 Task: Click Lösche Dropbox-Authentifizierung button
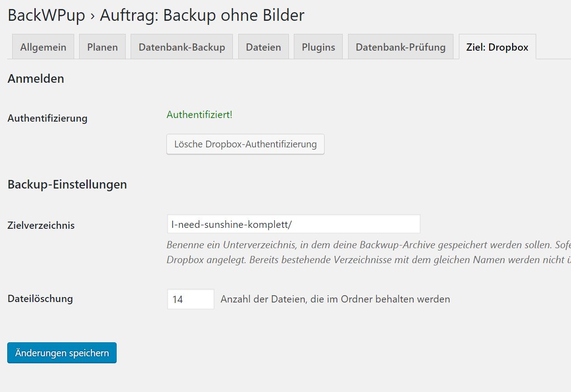point(245,144)
